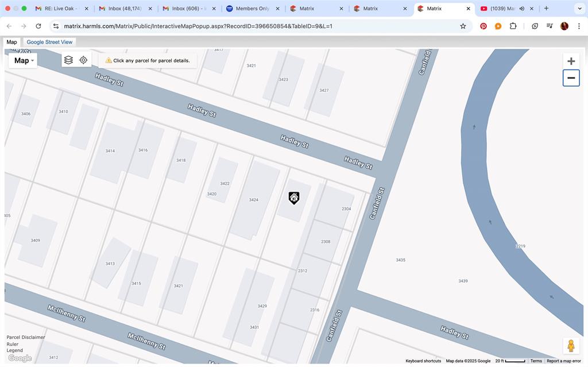
Task: Click parcel labeled 3409
Action: click(x=35, y=240)
